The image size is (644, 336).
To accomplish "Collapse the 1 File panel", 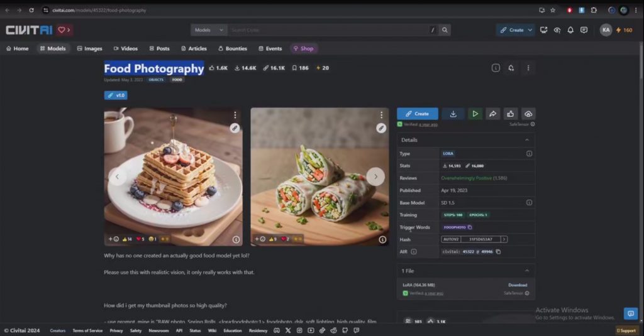I will [x=527, y=271].
